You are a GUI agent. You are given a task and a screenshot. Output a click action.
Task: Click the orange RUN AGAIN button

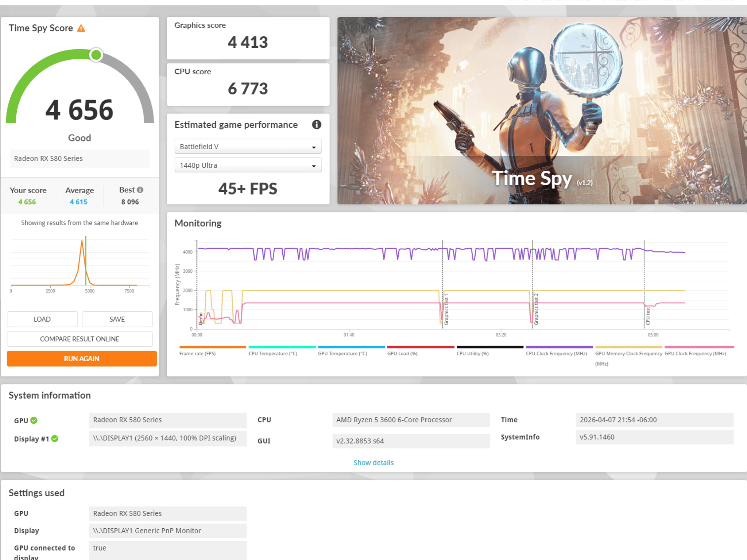click(82, 358)
